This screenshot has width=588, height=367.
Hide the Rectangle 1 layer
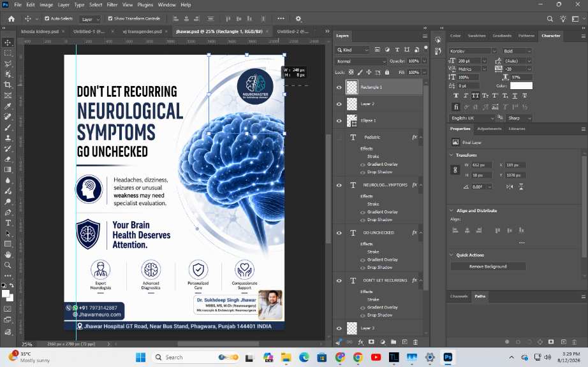(339, 87)
